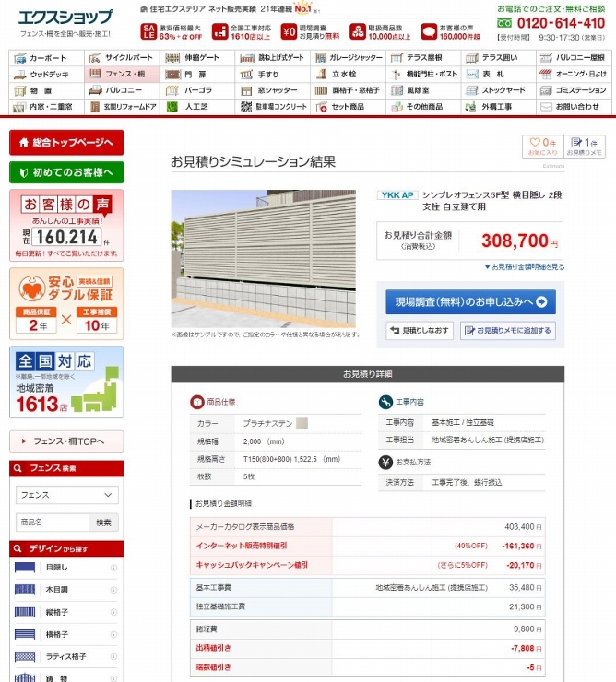Click the 308,700円 total amount

coord(519,241)
